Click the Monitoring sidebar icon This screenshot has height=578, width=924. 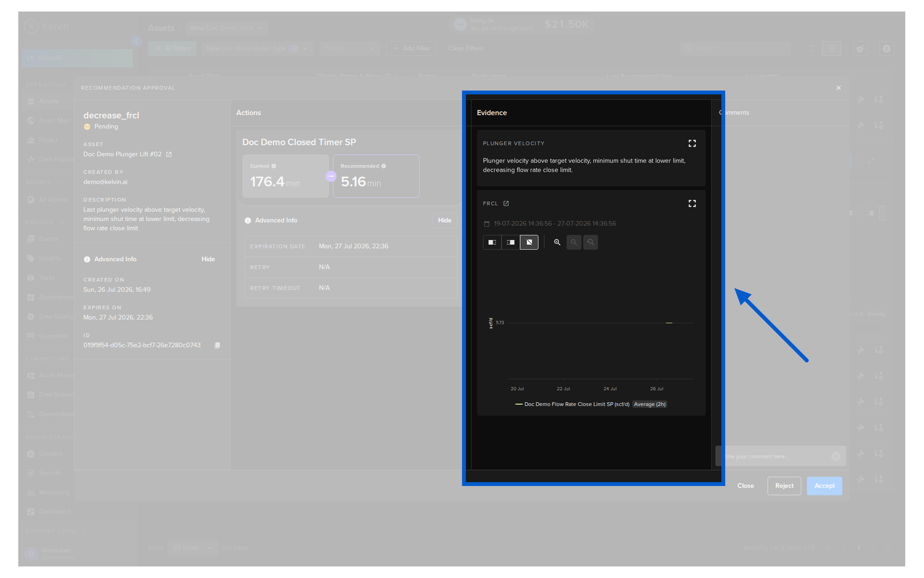tap(31, 492)
